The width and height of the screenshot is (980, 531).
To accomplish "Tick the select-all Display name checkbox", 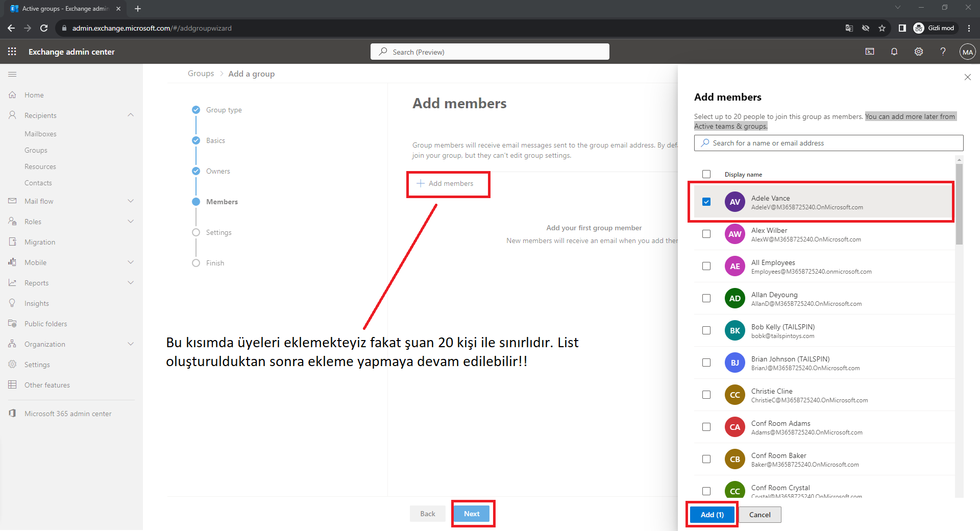I will point(706,174).
